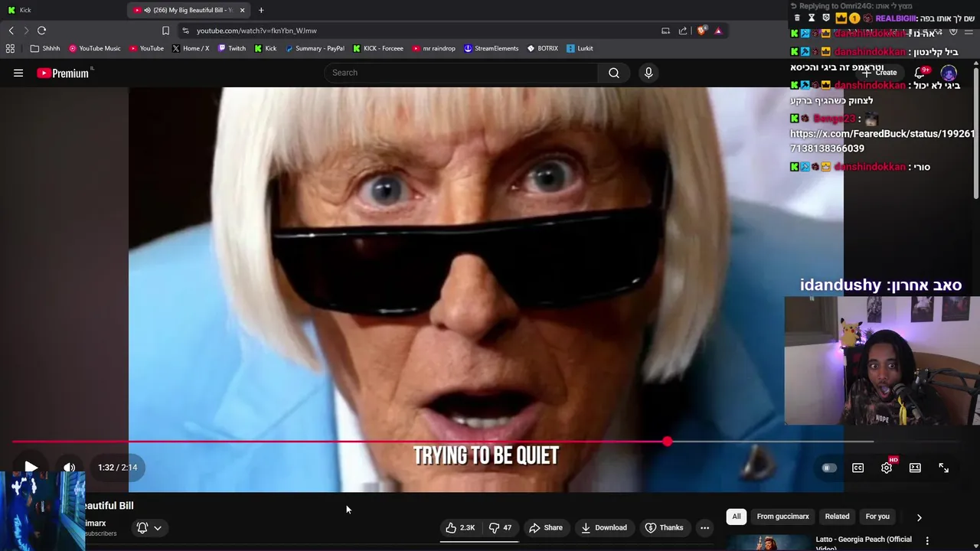The width and height of the screenshot is (980, 551).
Task: Show more filter chips with right arrow
Action: point(919,517)
